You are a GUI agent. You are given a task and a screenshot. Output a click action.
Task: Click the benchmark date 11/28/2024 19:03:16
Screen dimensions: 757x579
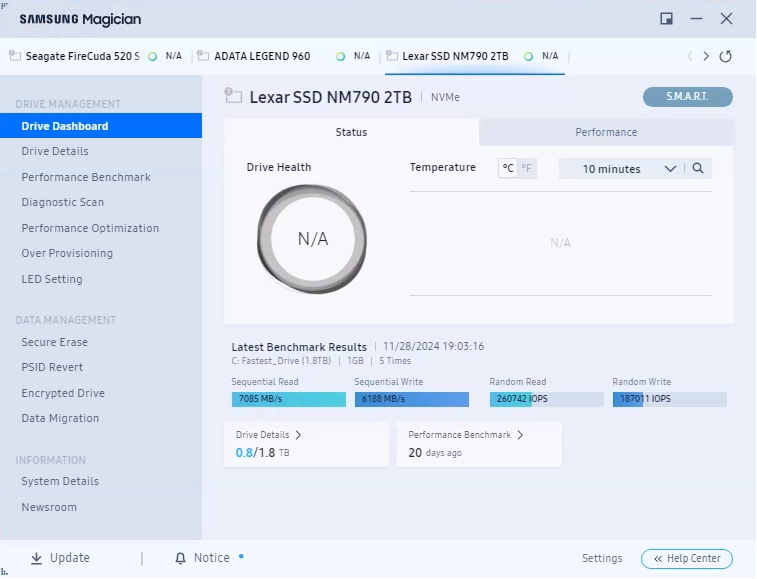(434, 346)
